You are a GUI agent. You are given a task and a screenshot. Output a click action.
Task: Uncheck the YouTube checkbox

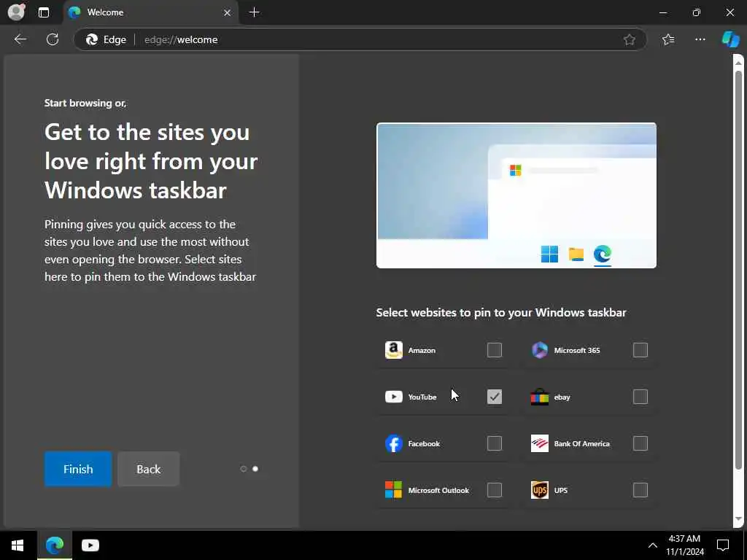(x=495, y=397)
